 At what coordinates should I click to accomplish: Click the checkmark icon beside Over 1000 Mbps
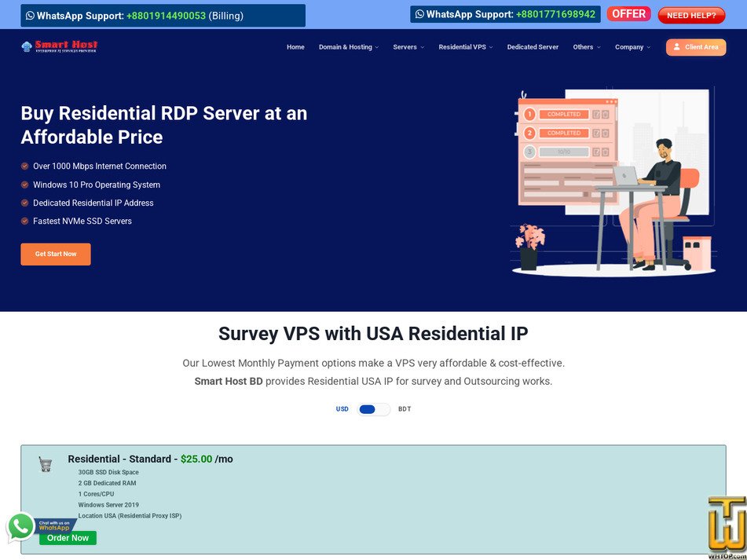tap(25, 167)
